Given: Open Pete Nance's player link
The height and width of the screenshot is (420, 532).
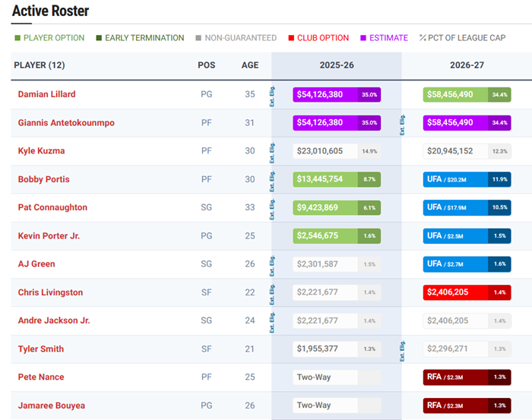Looking at the screenshot, I should pyautogui.click(x=41, y=377).
